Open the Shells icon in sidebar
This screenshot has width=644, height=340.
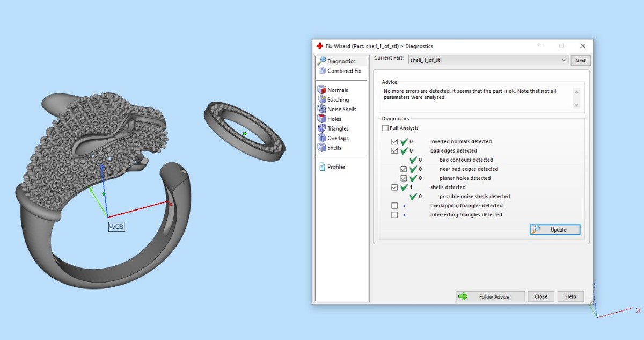322,148
